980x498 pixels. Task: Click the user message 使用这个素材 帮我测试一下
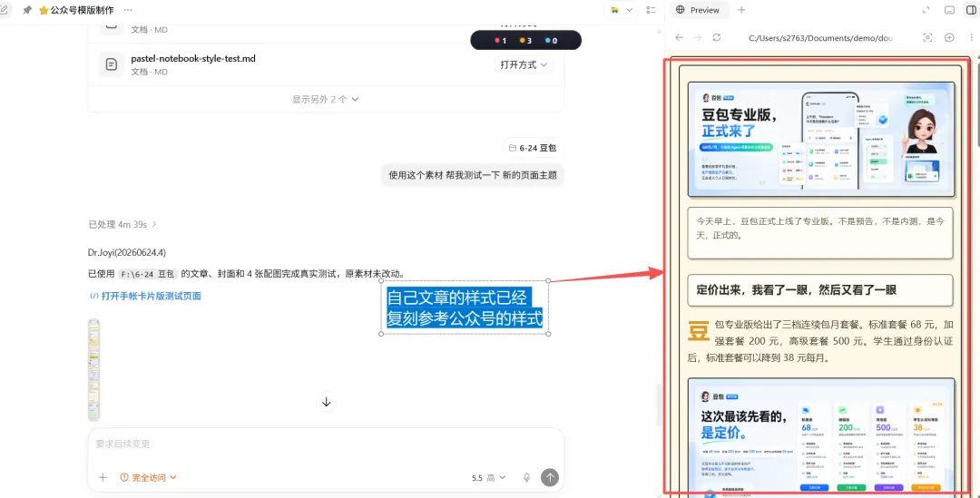473,175
